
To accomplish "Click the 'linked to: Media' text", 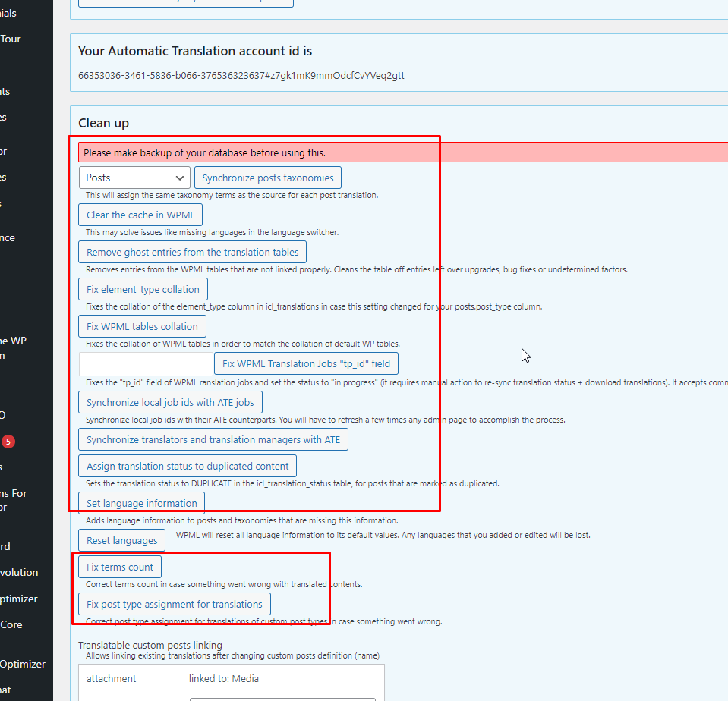I will click(224, 678).
